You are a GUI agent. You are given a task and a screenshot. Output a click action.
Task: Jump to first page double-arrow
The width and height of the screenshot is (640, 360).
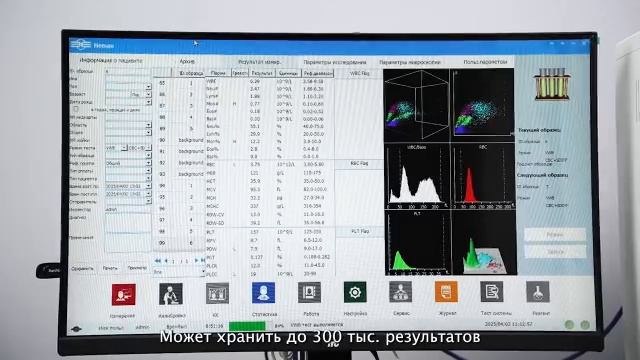tap(158, 260)
